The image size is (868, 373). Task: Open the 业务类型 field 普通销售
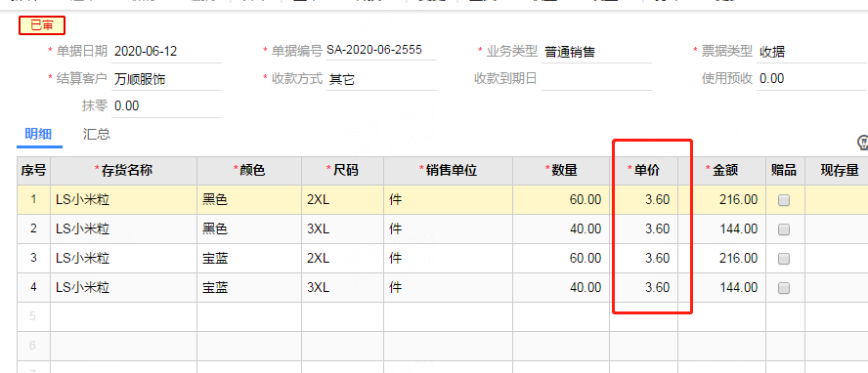click(596, 53)
